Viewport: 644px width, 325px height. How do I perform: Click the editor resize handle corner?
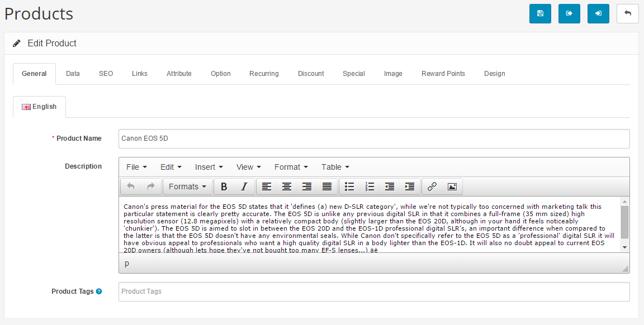pyautogui.click(x=625, y=269)
